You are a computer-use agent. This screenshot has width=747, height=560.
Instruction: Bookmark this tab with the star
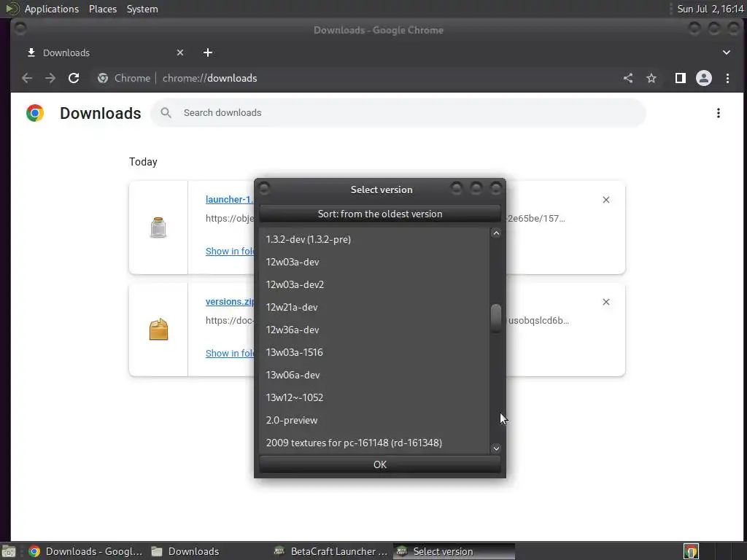point(651,78)
